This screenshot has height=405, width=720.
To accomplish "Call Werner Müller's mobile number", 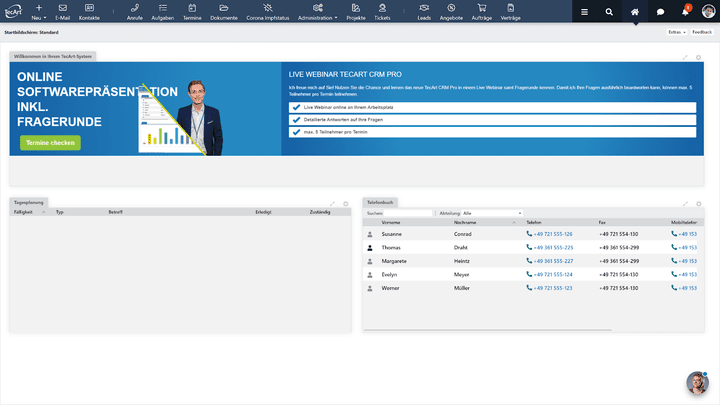I will coord(684,288).
